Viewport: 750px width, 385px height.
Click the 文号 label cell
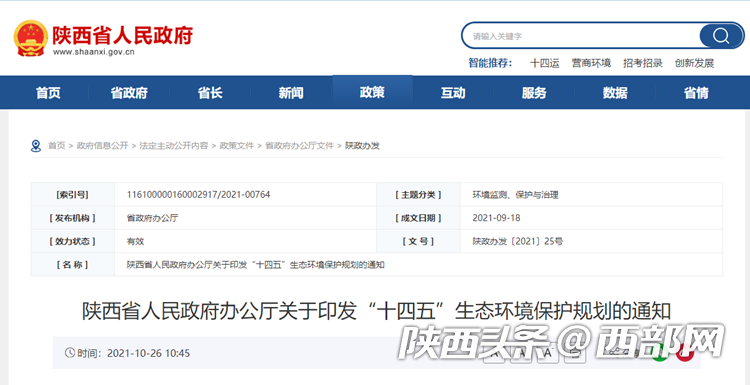pos(418,242)
